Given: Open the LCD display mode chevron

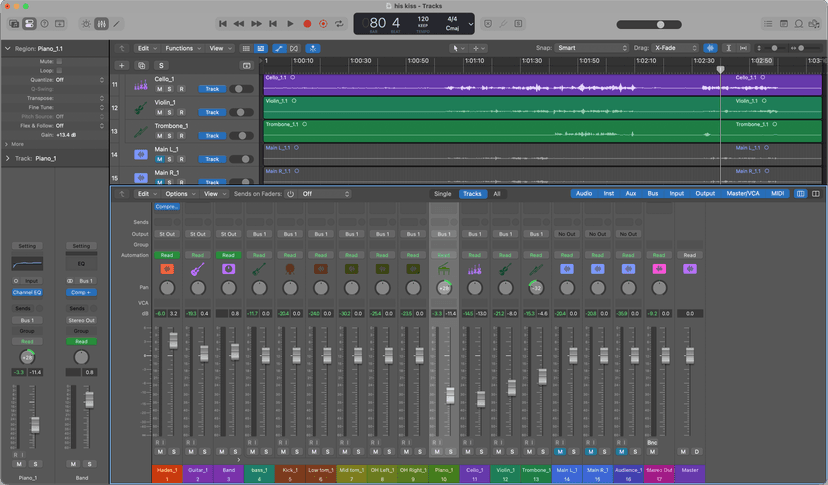Looking at the screenshot, I should [x=471, y=24].
